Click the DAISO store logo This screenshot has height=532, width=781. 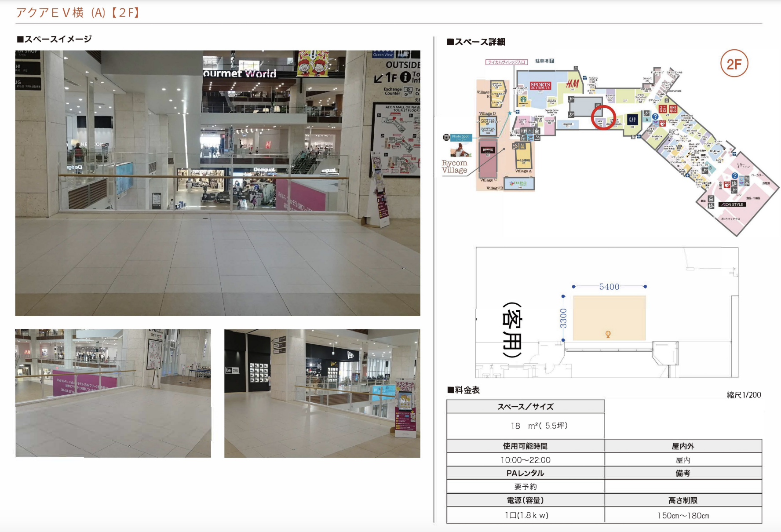519,183
